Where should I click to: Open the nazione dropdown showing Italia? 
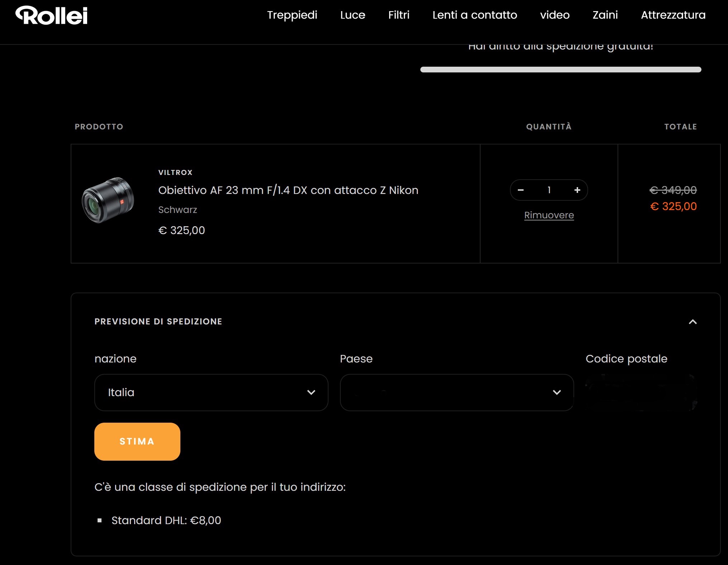(211, 393)
